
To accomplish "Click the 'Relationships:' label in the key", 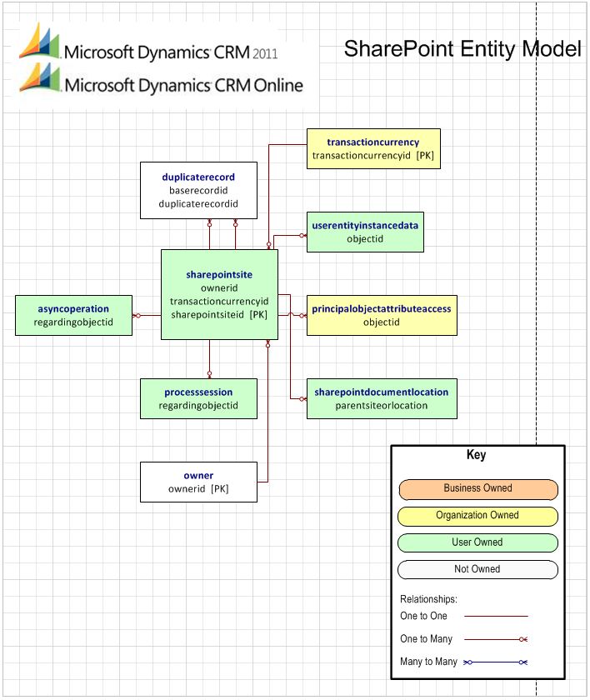I will pyautogui.click(x=428, y=599).
